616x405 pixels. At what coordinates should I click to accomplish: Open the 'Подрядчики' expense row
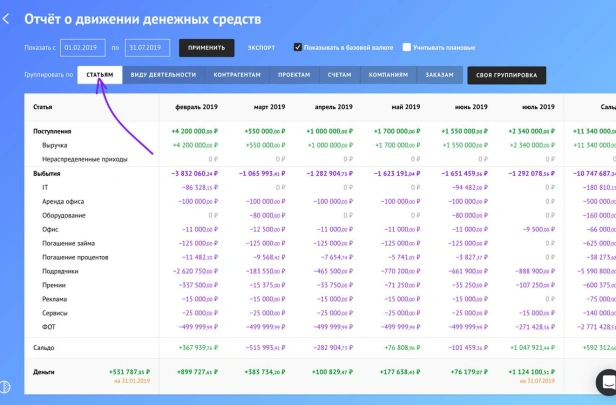(60, 271)
